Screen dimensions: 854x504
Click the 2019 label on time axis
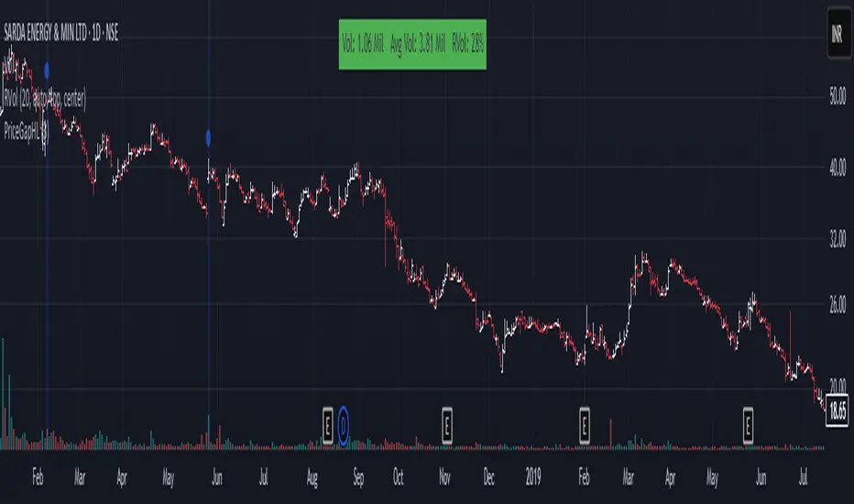533,477
